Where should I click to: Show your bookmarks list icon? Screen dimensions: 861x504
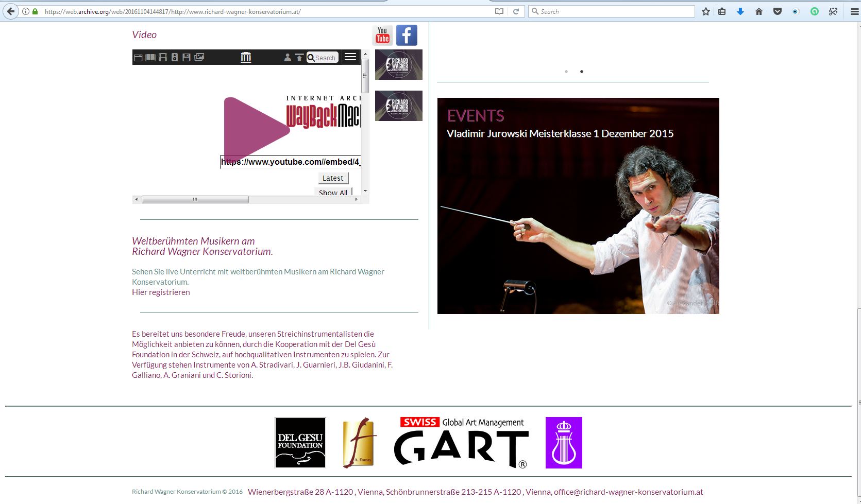(x=722, y=11)
